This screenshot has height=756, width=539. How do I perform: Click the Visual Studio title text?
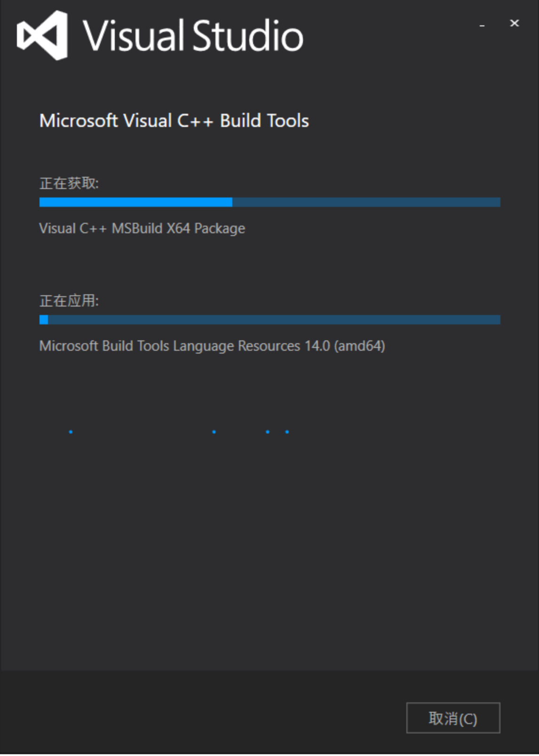[x=193, y=35]
